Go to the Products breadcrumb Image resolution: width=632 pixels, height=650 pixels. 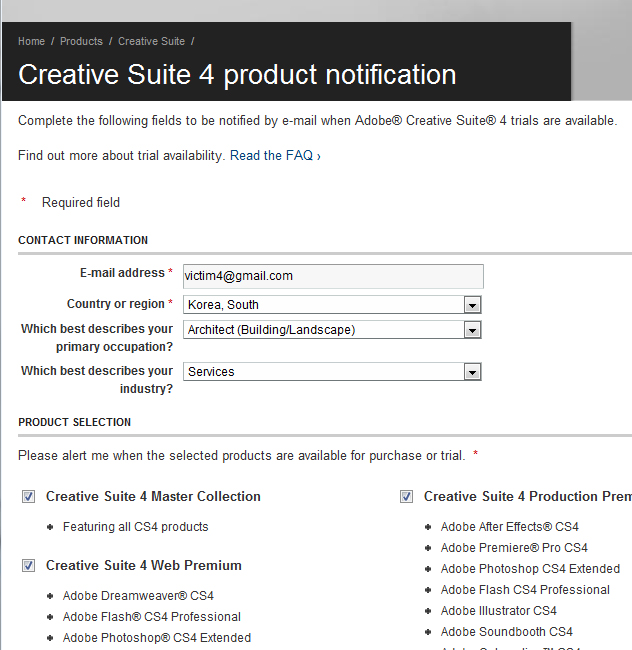pos(81,41)
